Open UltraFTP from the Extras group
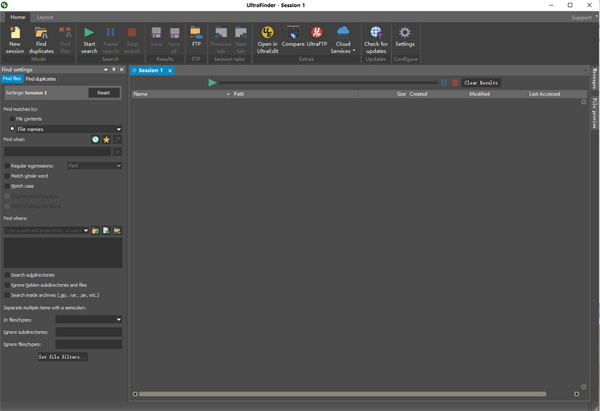 [x=317, y=34]
